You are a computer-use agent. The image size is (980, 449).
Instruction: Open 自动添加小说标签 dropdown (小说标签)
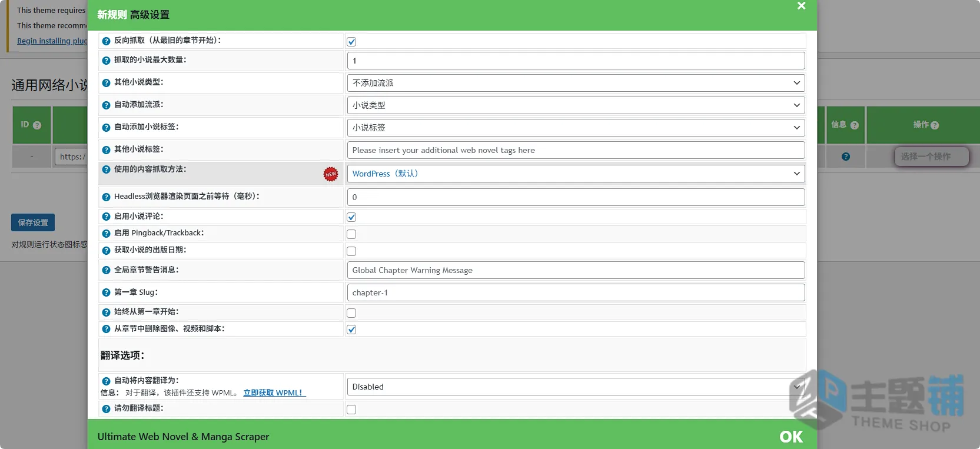click(x=576, y=128)
